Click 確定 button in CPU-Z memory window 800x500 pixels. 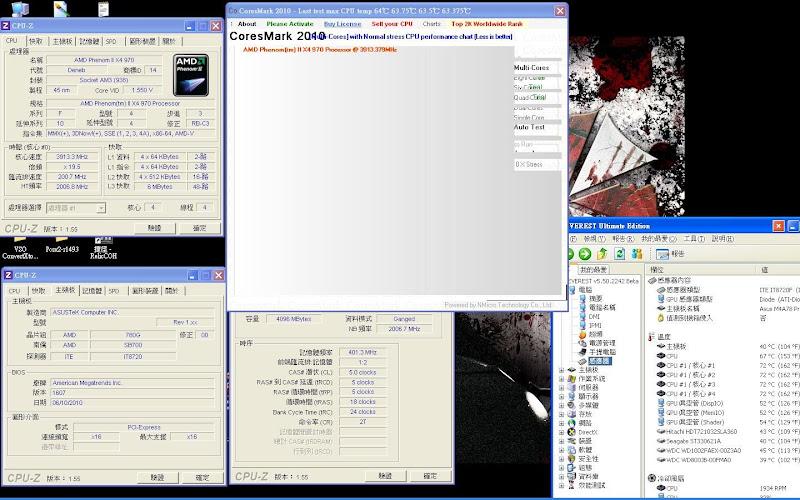pyautogui.click(x=430, y=476)
